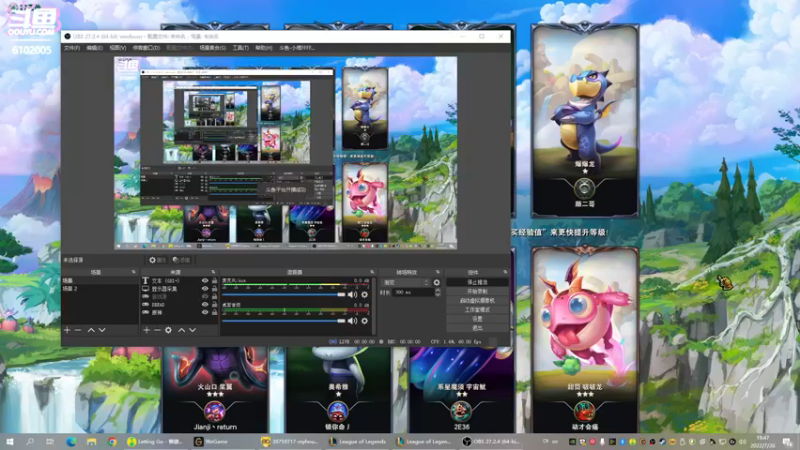Screen dimensions: 800x450
Task: Click the 停止推流 stop streaming button
Action: tap(477, 282)
